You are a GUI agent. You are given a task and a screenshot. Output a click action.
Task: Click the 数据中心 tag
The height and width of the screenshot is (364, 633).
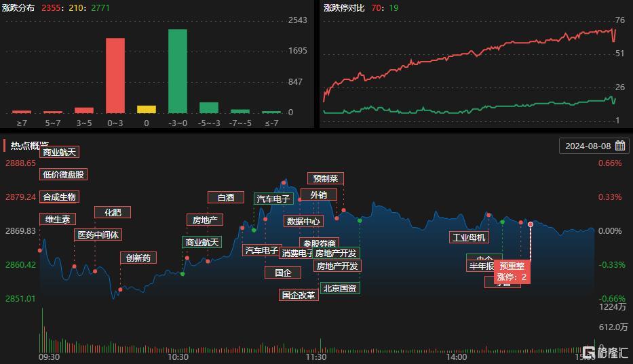[303, 221]
